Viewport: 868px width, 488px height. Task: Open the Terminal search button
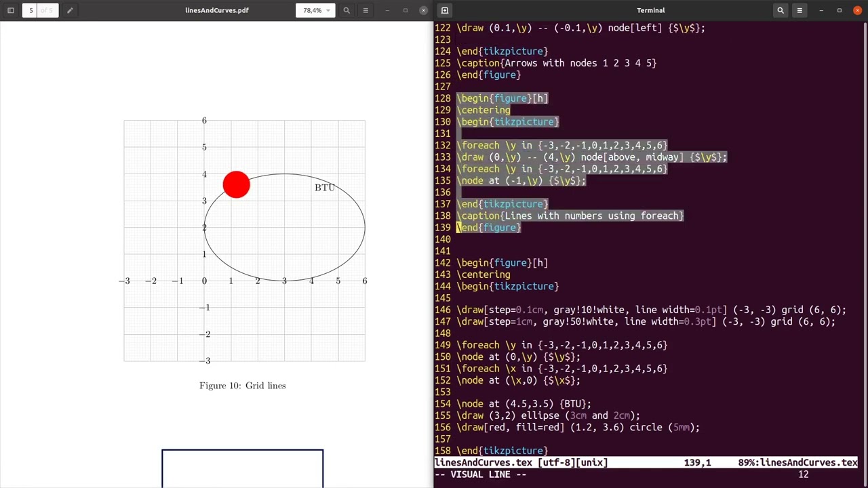781,10
